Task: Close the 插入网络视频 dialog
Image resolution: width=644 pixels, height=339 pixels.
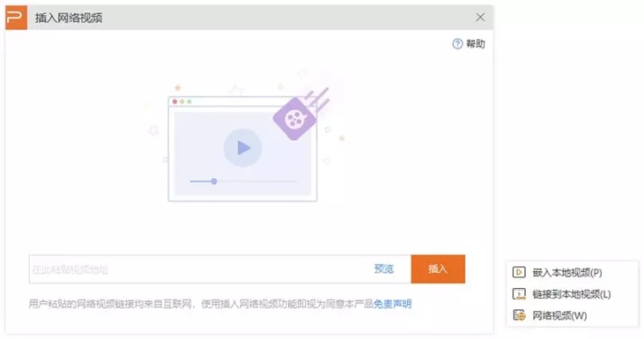Action: [x=480, y=17]
